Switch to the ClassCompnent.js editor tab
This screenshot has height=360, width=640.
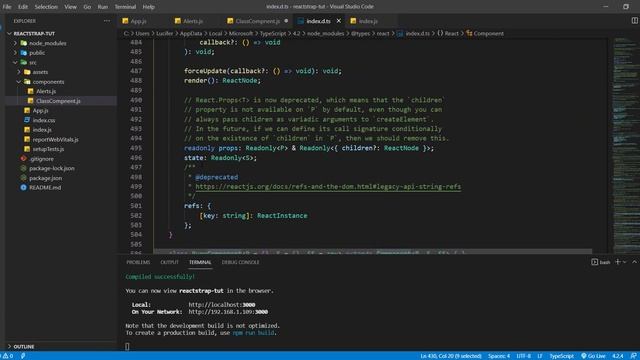coord(258,21)
